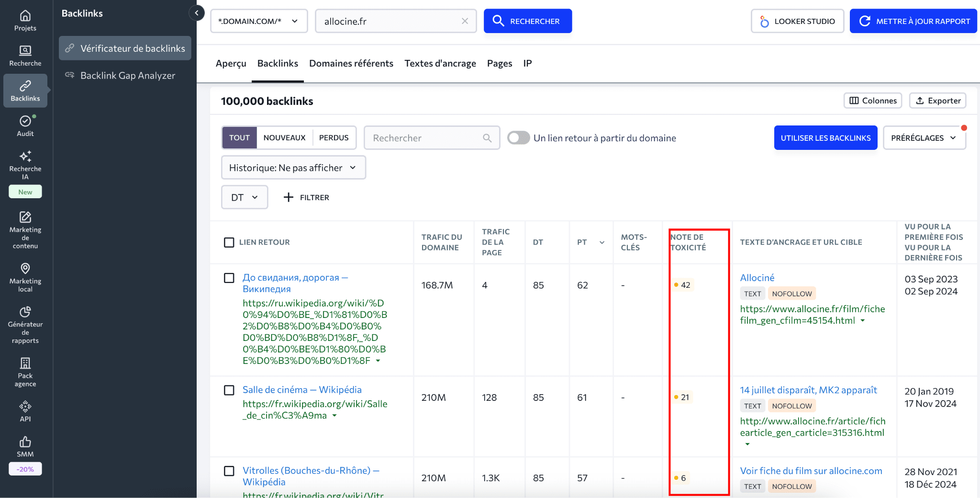The height and width of the screenshot is (498, 980).
Task: Open Historique: Ne pas afficher dropdown
Action: 293,168
